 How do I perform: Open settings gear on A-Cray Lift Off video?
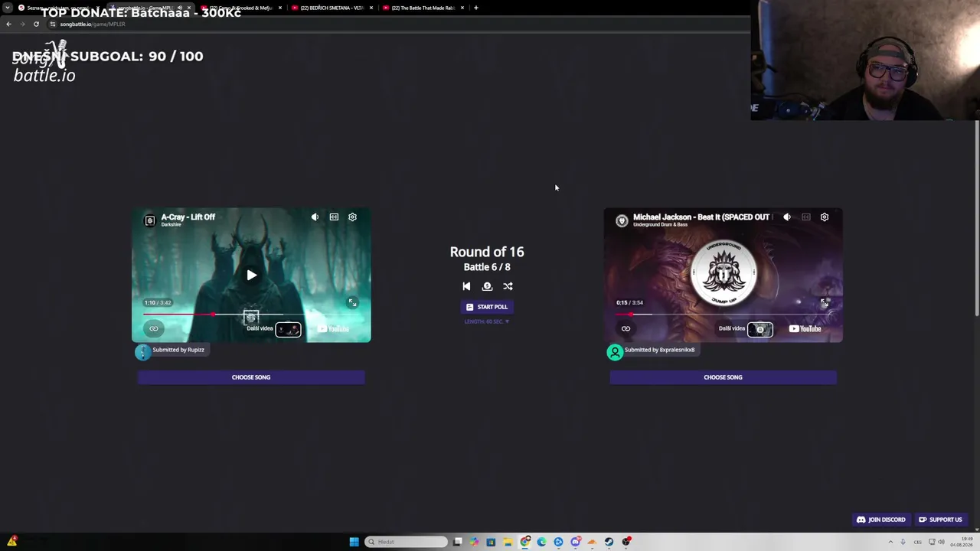coord(352,217)
